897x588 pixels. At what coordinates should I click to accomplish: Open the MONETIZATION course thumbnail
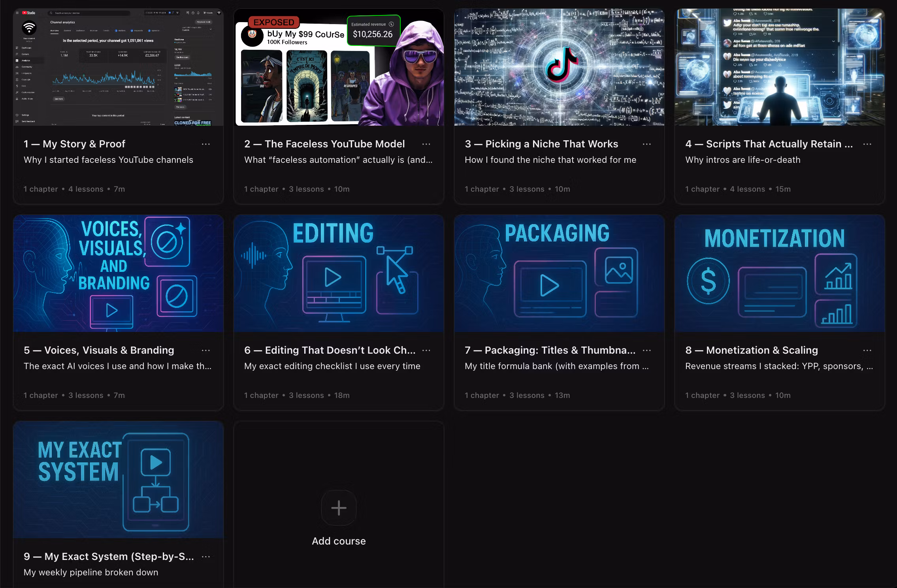(x=780, y=273)
